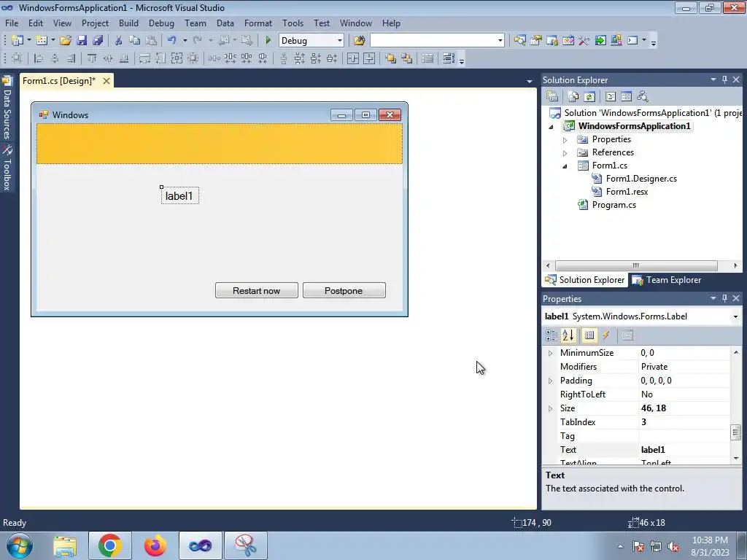Image resolution: width=747 pixels, height=560 pixels.
Task: Toggle Alphabetical sort in Properties panel
Action: (568, 335)
